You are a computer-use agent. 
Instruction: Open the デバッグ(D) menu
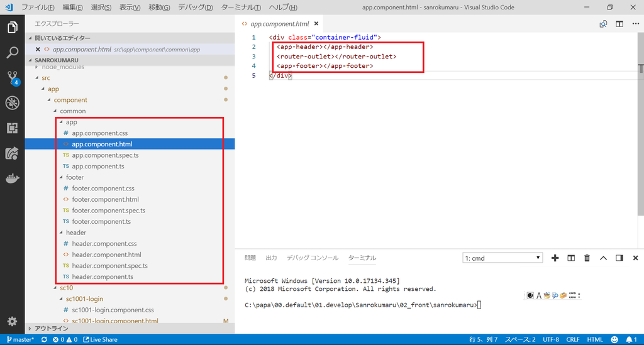(x=196, y=8)
